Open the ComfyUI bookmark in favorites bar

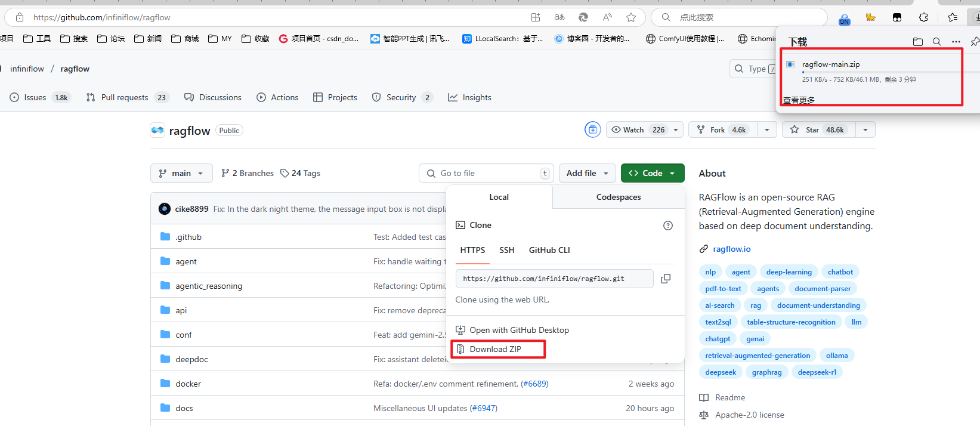coord(685,39)
